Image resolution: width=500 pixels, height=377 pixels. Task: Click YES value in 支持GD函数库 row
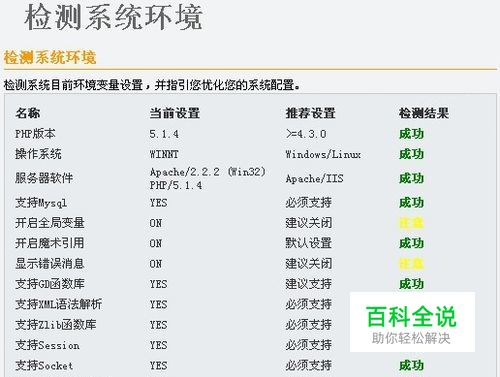[x=158, y=284]
